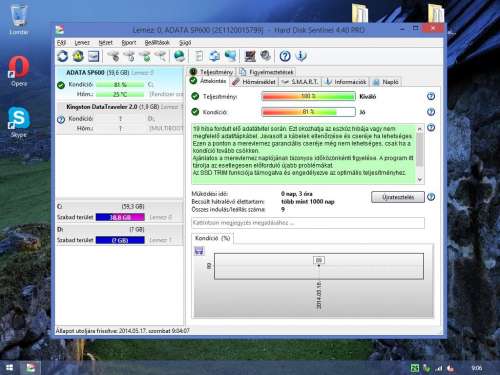
Task: Switch to the Hőmérséklet tab
Action: click(x=254, y=82)
